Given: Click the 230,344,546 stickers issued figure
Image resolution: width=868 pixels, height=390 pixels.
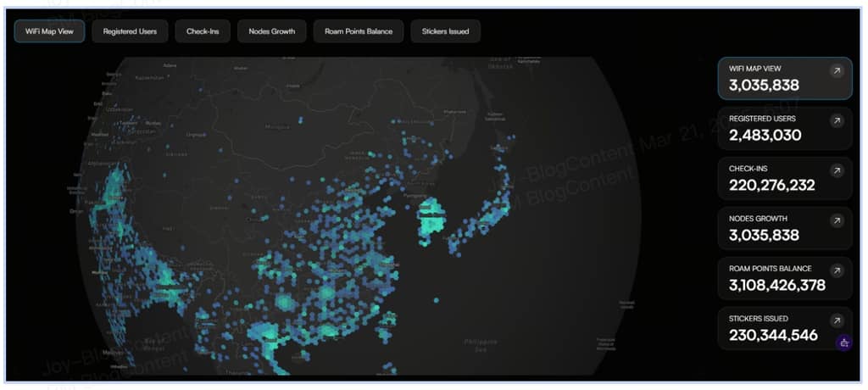Looking at the screenshot, I should 773,335.
